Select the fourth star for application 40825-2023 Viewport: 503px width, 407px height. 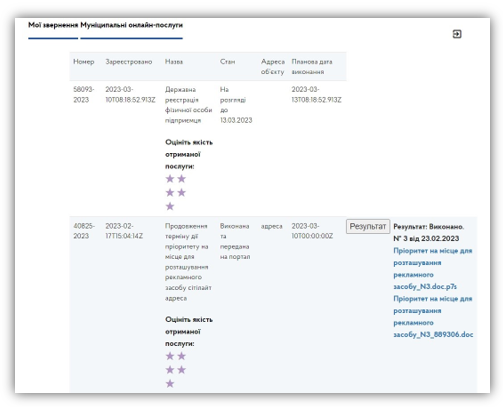tap(182, 370)
